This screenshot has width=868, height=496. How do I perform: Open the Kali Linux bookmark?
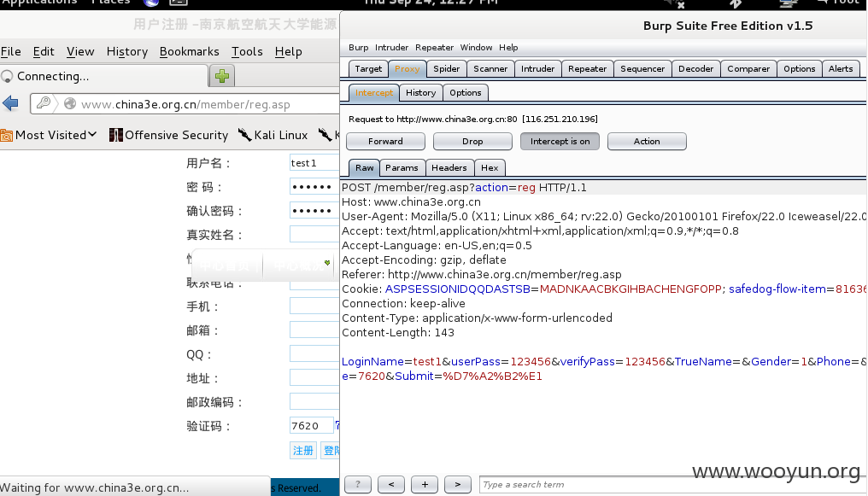click(273, 135)
